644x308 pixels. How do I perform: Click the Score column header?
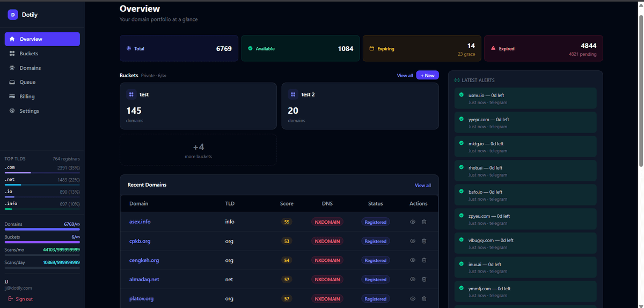pos(287,204)
